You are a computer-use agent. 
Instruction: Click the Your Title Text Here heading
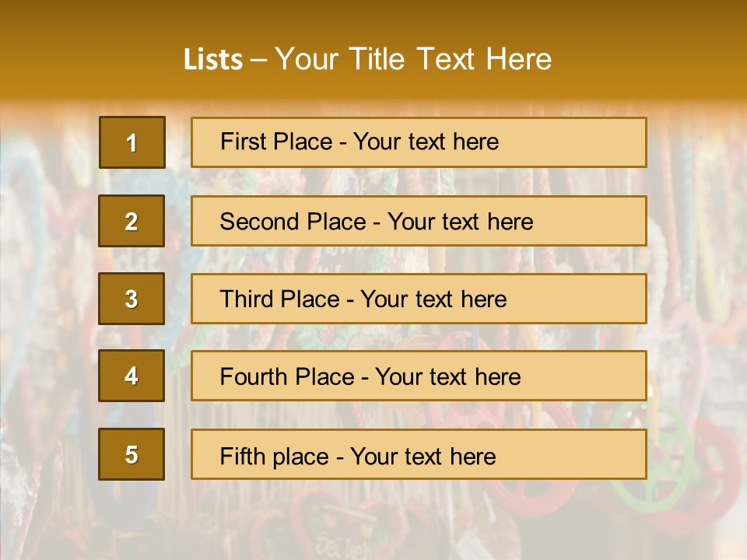click(x=413, y=59)
